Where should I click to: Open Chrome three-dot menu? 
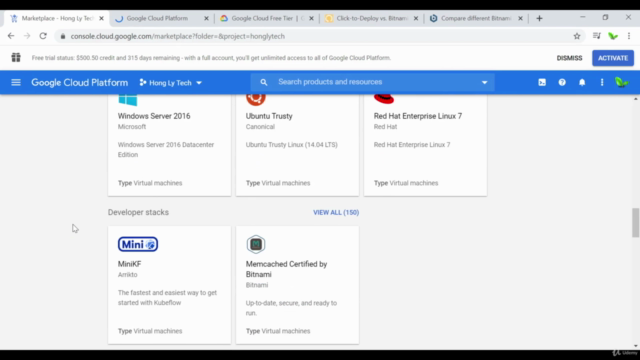pos(629,36)
